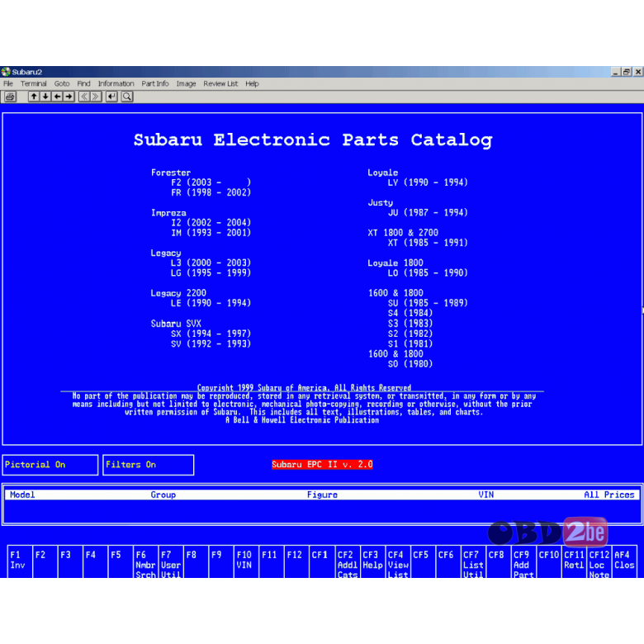
Task: Click the CF2 Addl Cats button
Action: click(x=347, y=562)
